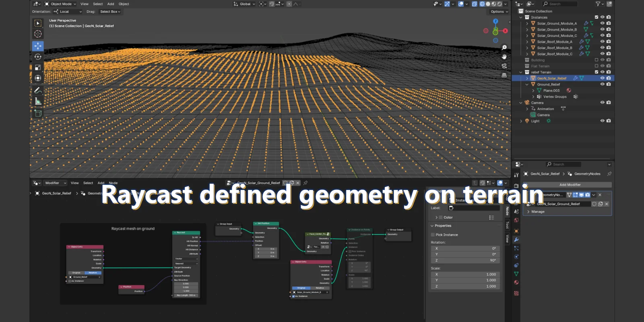
Task: Choose the Annotate pencil tool
Action: point(38,91)
